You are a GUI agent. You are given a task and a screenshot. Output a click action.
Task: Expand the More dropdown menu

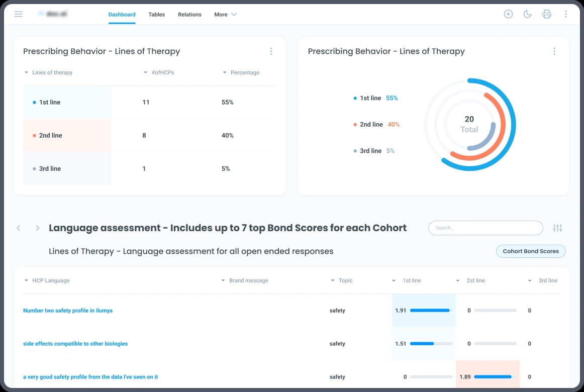[225, 15]
